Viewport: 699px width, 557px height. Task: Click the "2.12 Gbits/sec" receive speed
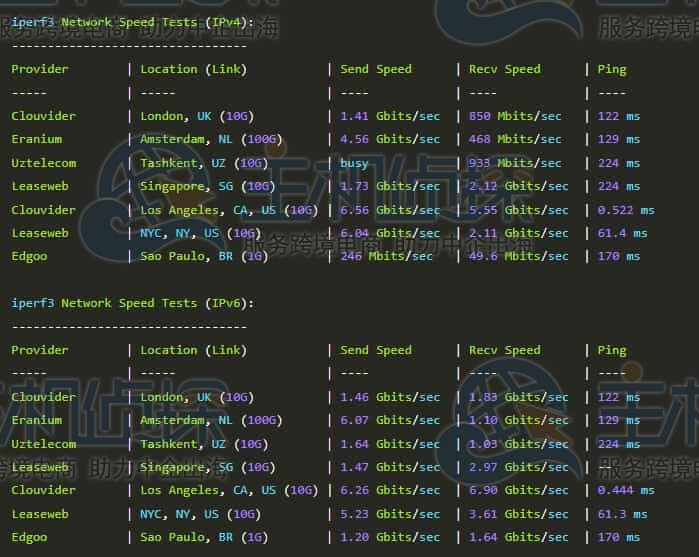518,186
